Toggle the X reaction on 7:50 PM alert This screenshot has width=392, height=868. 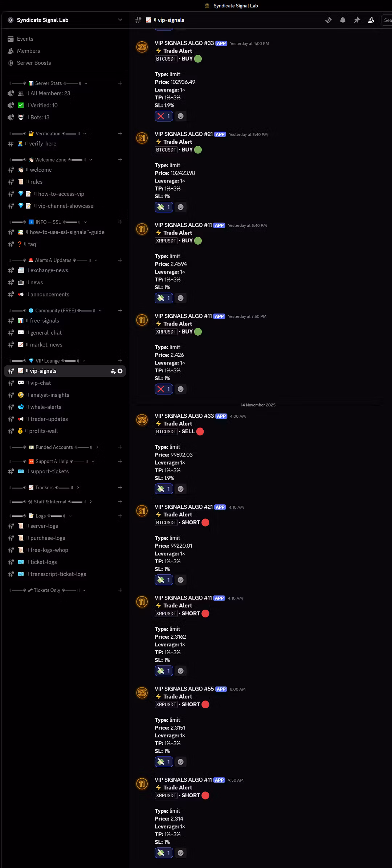click(x=164, y=389)
